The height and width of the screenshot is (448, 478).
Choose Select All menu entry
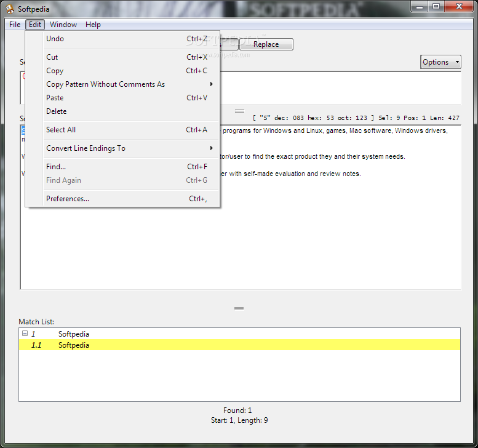pos(131,130)
